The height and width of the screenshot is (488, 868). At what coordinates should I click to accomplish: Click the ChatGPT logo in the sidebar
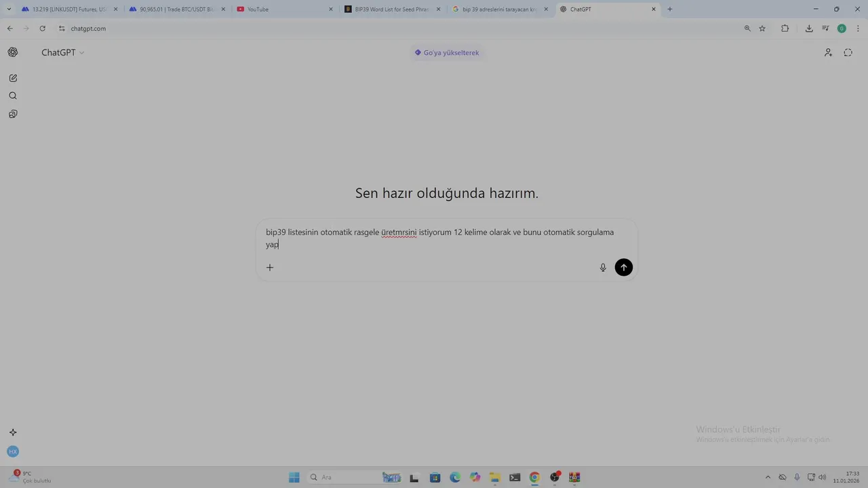pyautogui.click(x=13, y=52)
